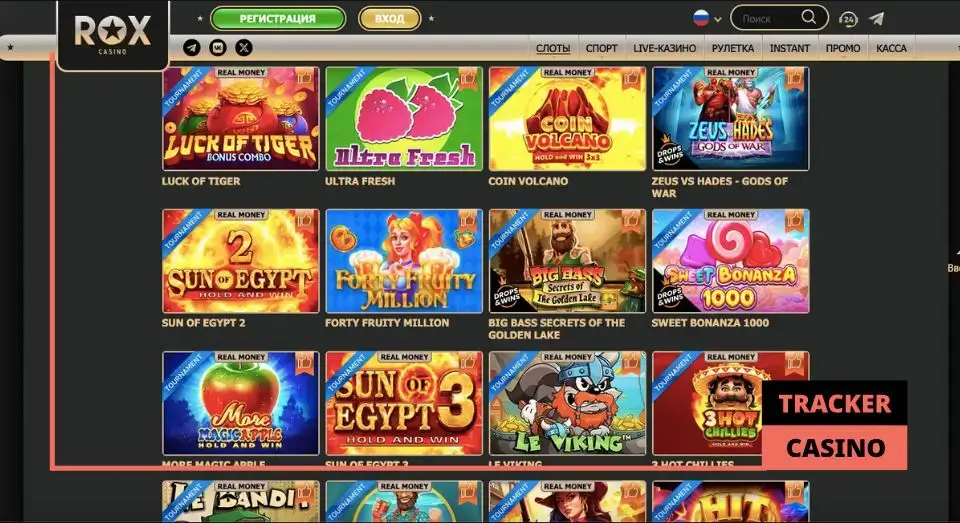This screenshot has width=960, height=523.
Task: Select the СЛОТЫ menu tab
Action: (x=553, y=48)
